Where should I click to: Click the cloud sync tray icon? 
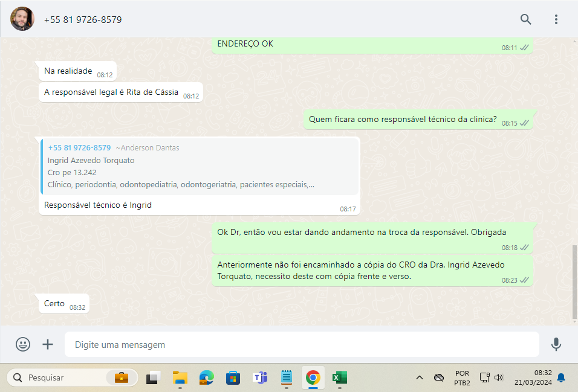pos(439,378)
